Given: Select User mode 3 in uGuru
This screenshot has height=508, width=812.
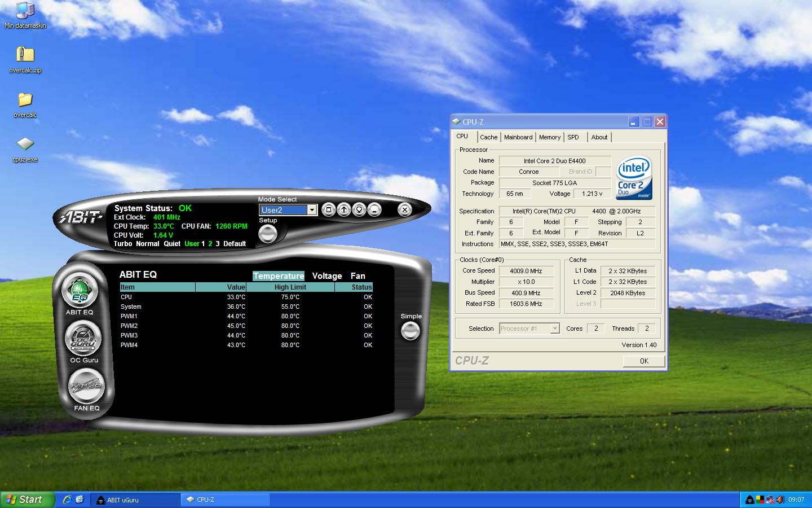Looking at the screenshot, I should tap(218, 244).
